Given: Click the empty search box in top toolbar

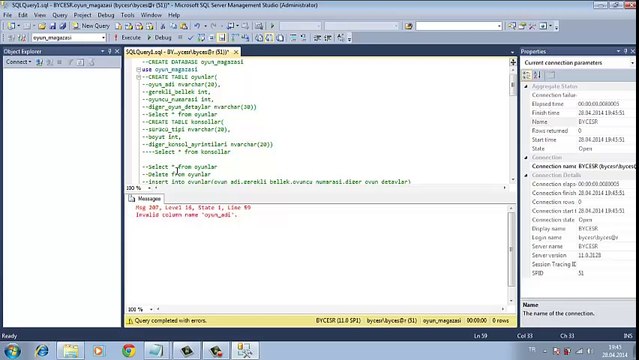Looking at the screenshot, I should click(458, 26).
